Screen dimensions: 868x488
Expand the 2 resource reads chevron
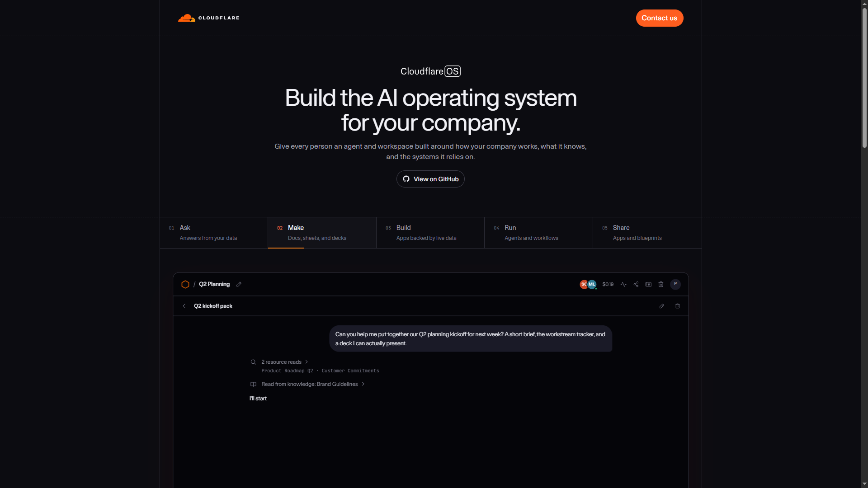tap(307, 362)
